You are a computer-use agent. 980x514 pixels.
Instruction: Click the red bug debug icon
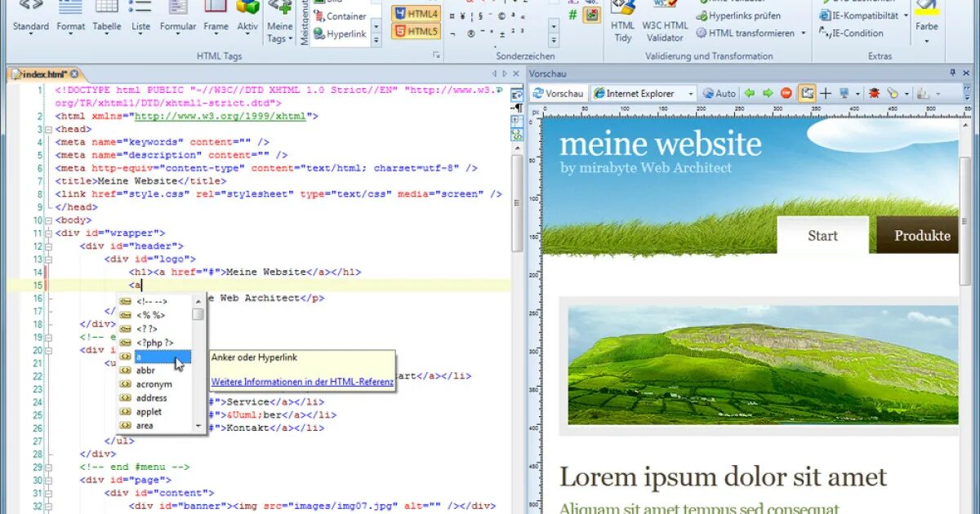click(x=874, y=94)
